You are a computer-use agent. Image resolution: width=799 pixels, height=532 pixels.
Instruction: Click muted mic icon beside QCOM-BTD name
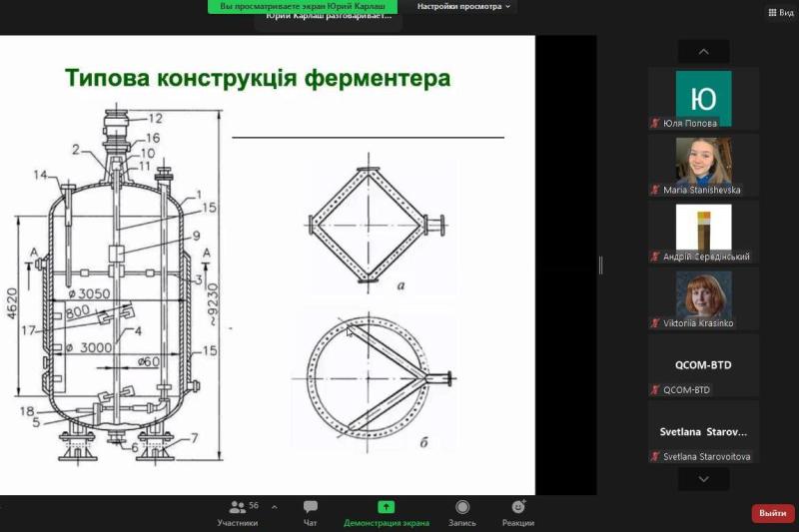(655, 390)
